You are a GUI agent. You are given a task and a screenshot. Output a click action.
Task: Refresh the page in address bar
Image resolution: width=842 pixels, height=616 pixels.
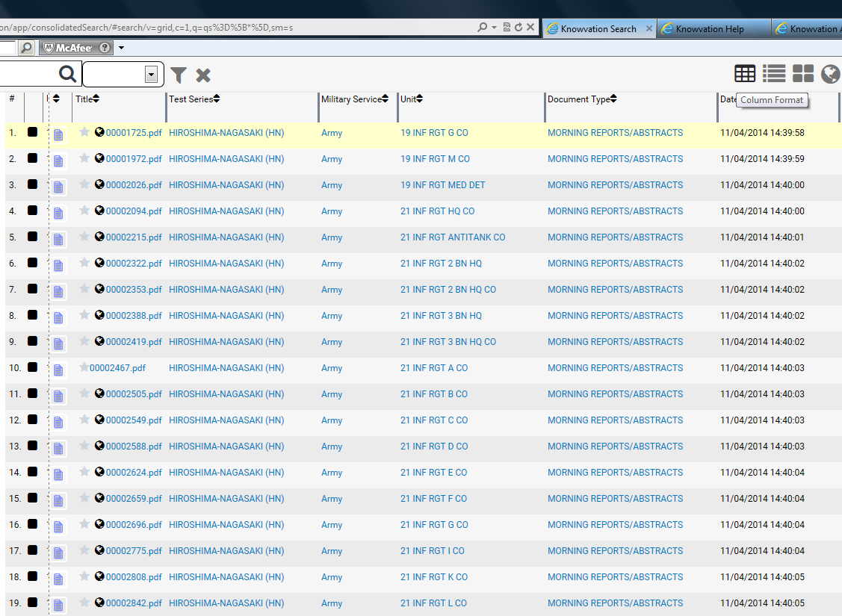tap(518, 27)
